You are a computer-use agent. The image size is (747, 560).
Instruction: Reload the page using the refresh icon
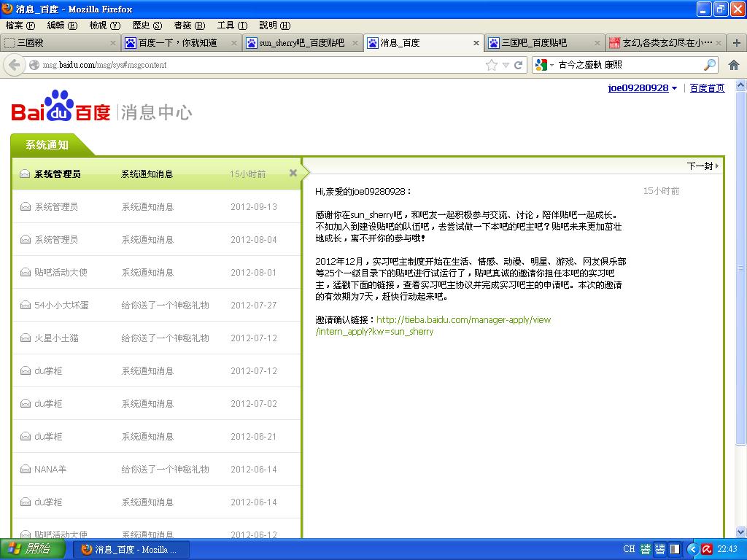pyautogui.click(x=519, y=65)
